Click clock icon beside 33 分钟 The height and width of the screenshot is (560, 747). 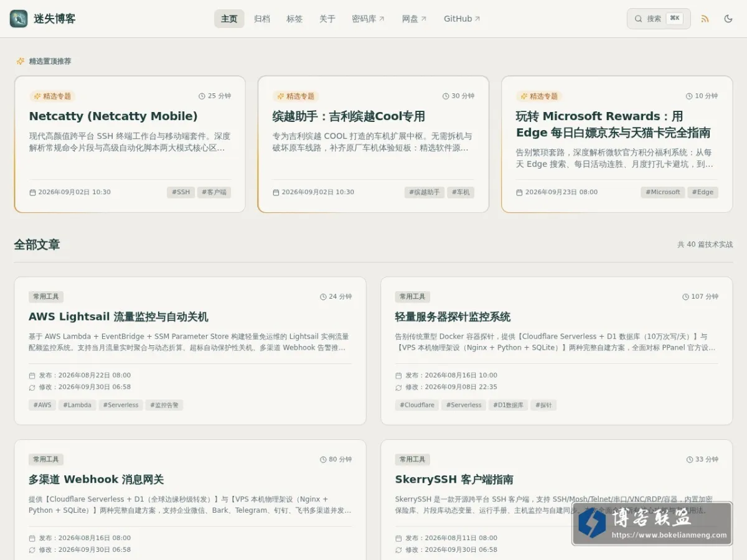pos(690,459)
